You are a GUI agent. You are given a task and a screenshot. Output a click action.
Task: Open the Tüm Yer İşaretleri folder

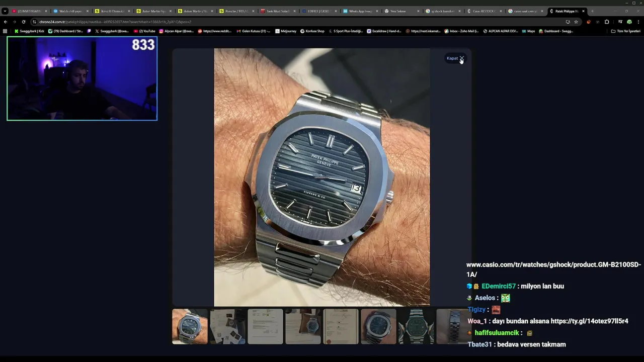[625, 31]
